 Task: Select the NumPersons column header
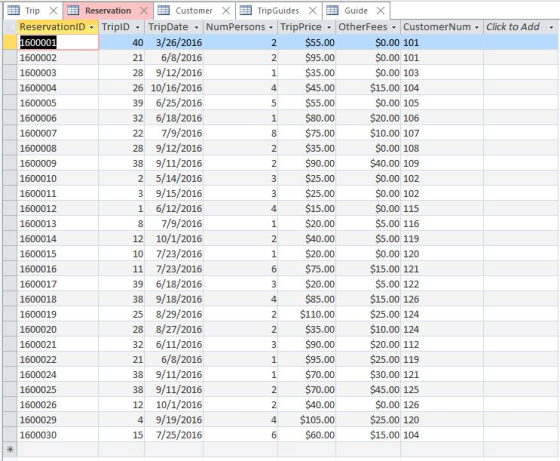point(240,27)
